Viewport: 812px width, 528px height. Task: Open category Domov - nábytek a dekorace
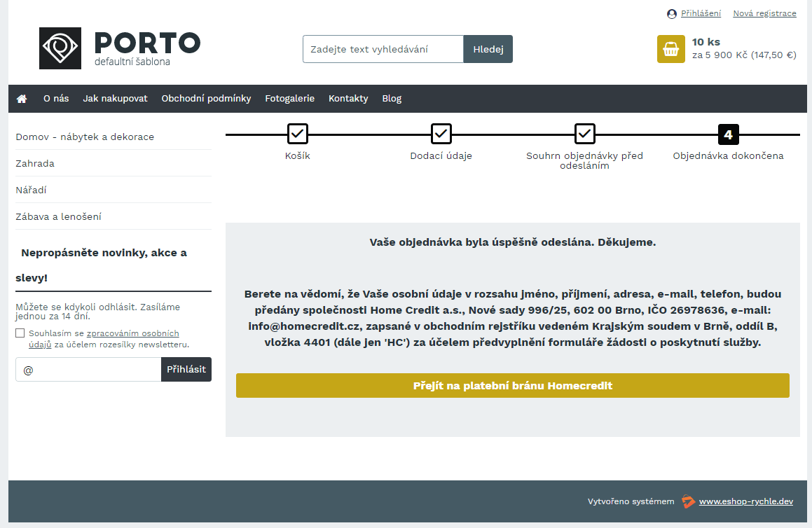(x=85, y=137)
